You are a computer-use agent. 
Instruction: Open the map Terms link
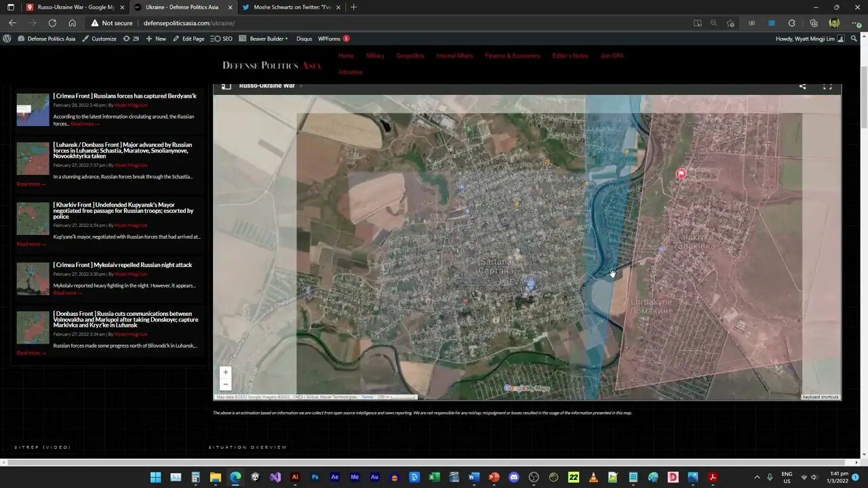[x=367, y=397]
